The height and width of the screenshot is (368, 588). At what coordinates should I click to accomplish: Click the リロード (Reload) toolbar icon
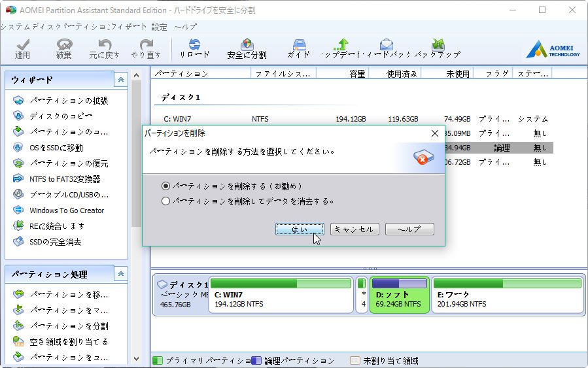pos(194,44)
